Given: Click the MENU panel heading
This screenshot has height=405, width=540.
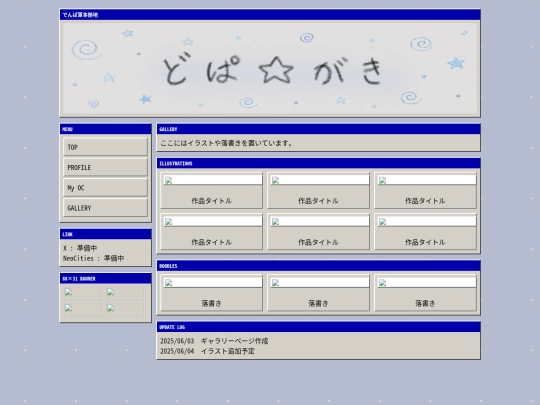Looking at the screenshot, I should pos(68,129).
